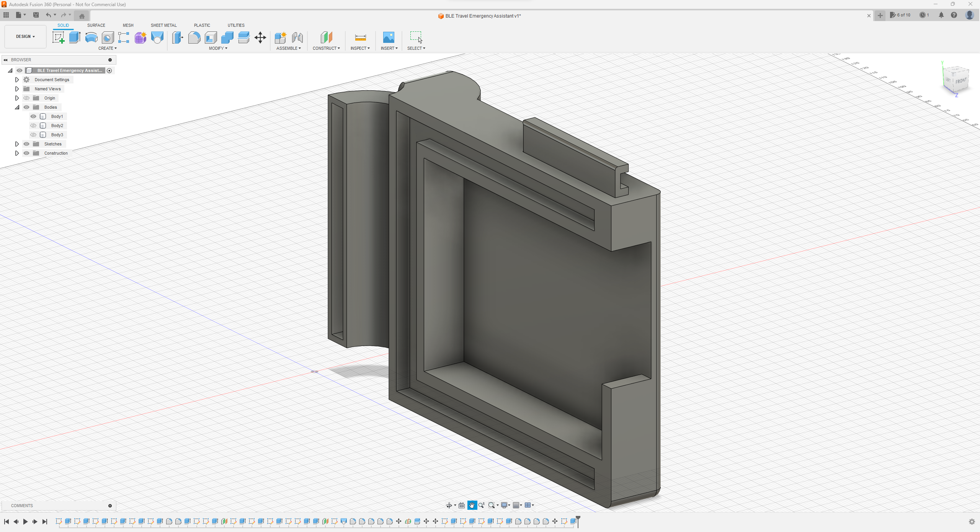Collapse the Bodies folder
980x532 pixels.
click(17, 107)
